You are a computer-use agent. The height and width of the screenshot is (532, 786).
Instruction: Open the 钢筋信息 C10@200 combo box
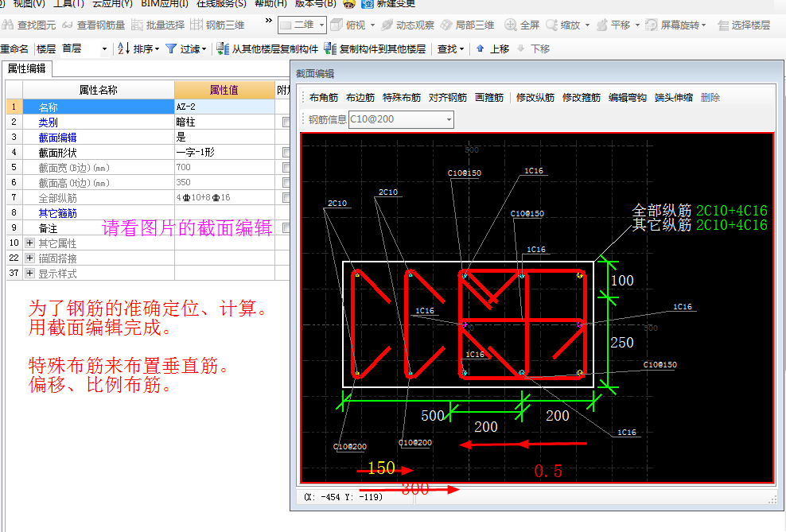click(401, 119)
